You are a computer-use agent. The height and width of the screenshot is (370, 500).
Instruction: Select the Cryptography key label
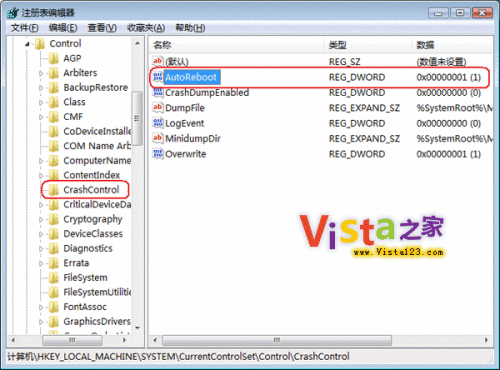[x=93, y=219]
